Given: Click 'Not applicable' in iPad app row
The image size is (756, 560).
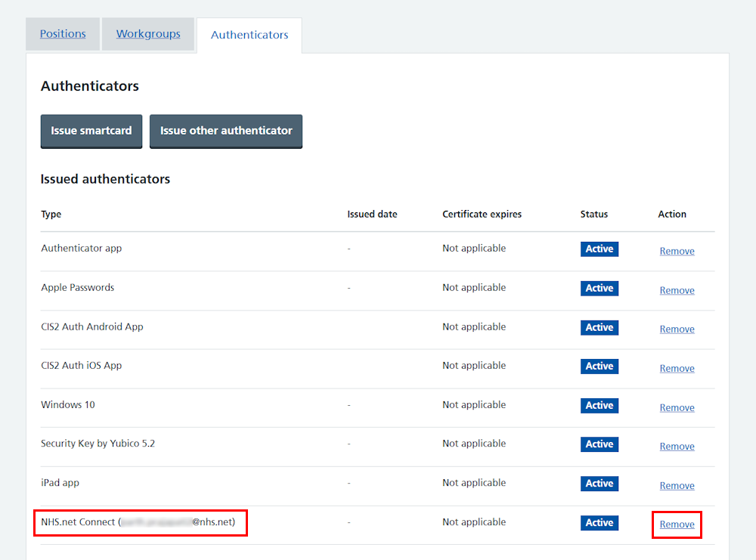Looking at the screenshot, I should [474, 483].
